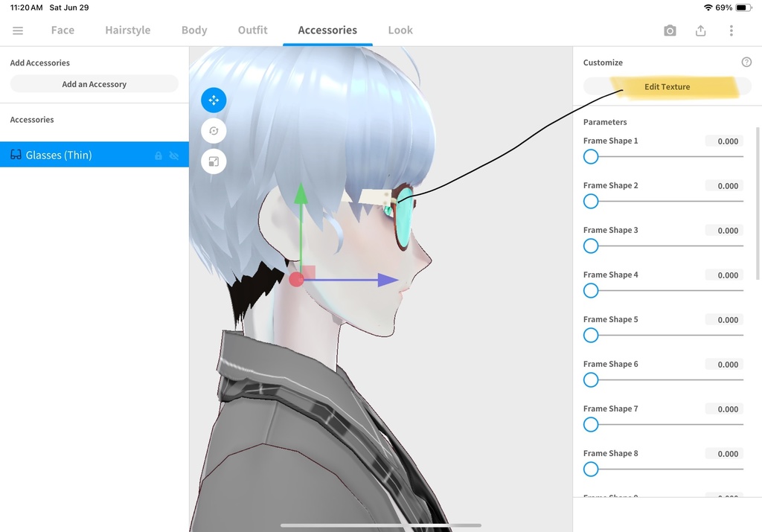Click Frame Shape 8 value field
Viewport: 762px width, 532px height.
pos(724,454)
